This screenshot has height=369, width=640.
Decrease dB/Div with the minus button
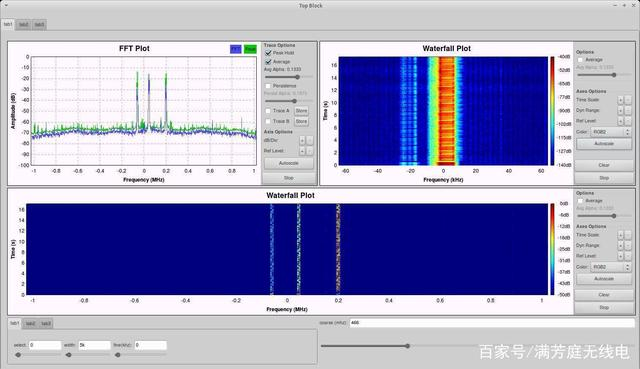click(x=309, y=140)
